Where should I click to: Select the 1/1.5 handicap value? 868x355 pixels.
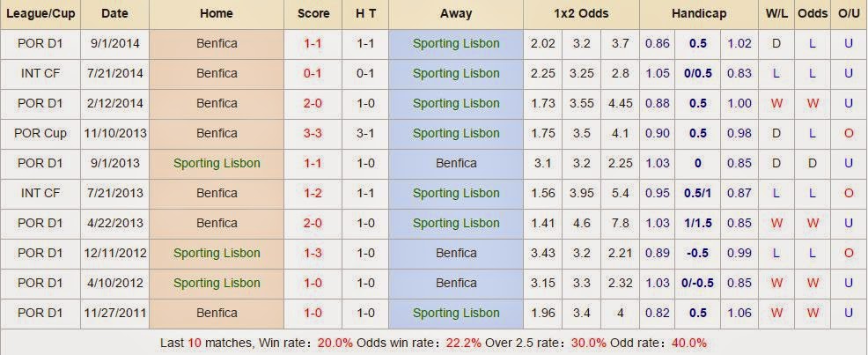tap(698, 223)
